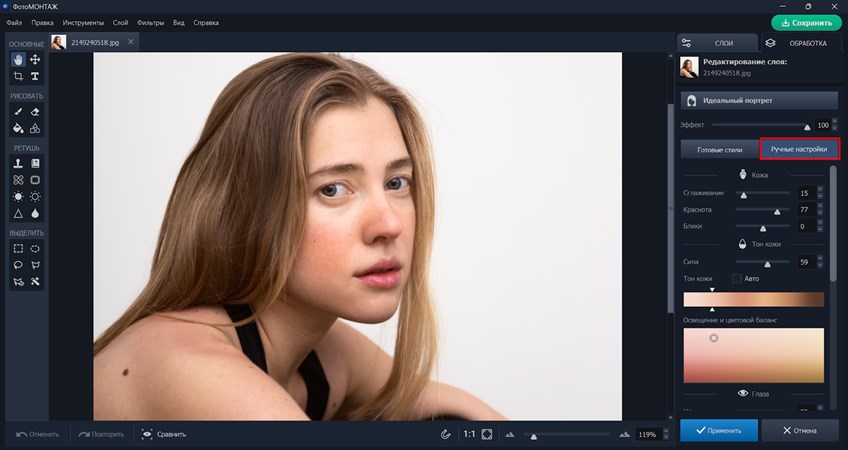Open the Готовые стили tab

click(x=719, y=149)
